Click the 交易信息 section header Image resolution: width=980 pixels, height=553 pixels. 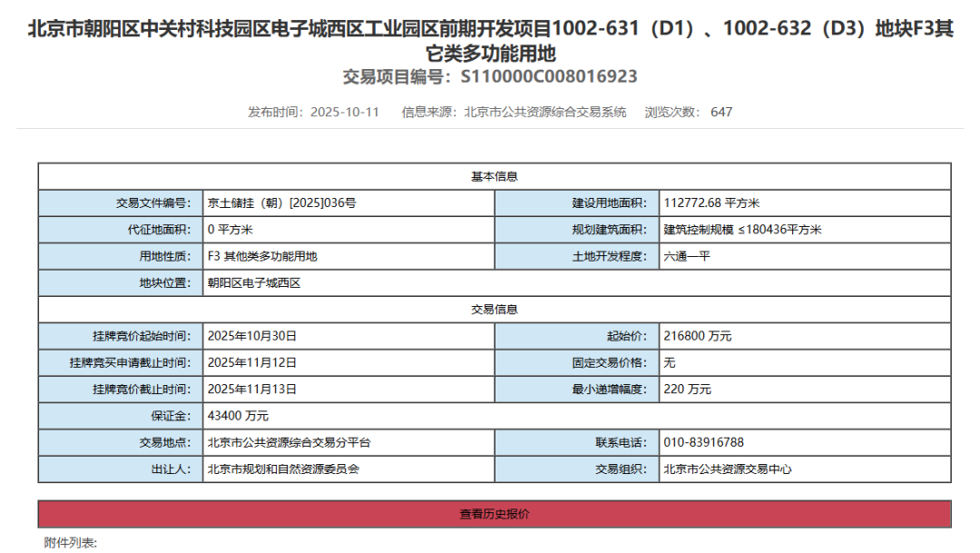495,309
